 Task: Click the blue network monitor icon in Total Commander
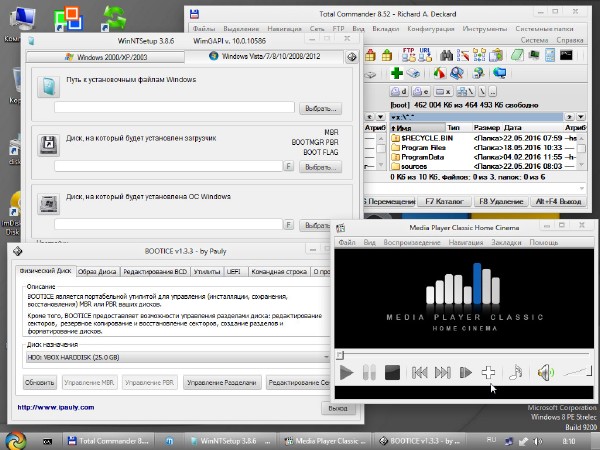pyautogui.click(x=499, y=72)
